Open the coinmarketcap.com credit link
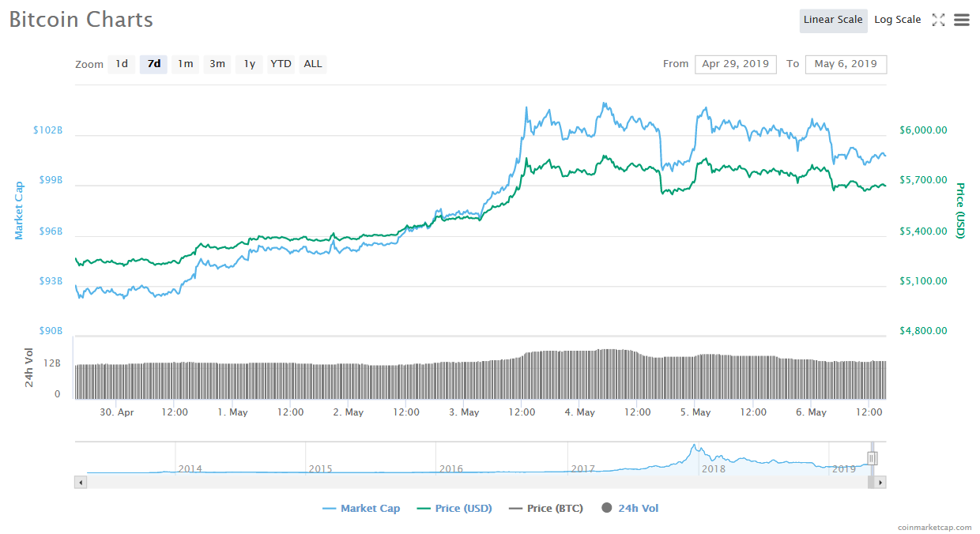This screenshot has height=534, width=980. 935,527
